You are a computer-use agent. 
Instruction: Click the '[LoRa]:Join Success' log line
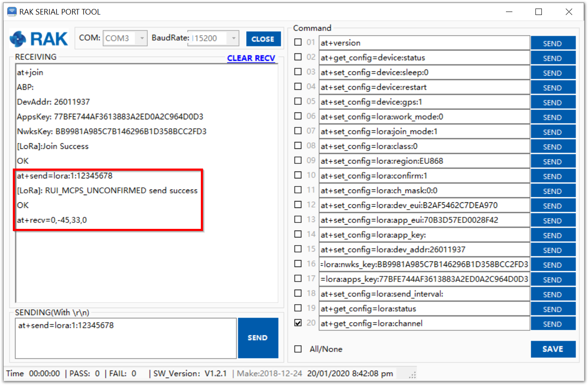(53, 146)
